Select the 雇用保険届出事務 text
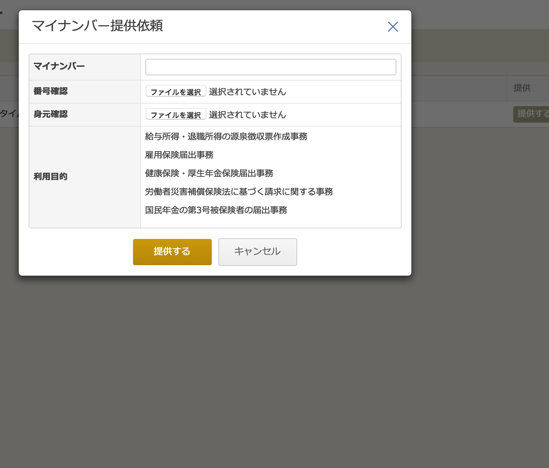The height and width of the screenshot is (468, 549). click(x=179, y=155)
